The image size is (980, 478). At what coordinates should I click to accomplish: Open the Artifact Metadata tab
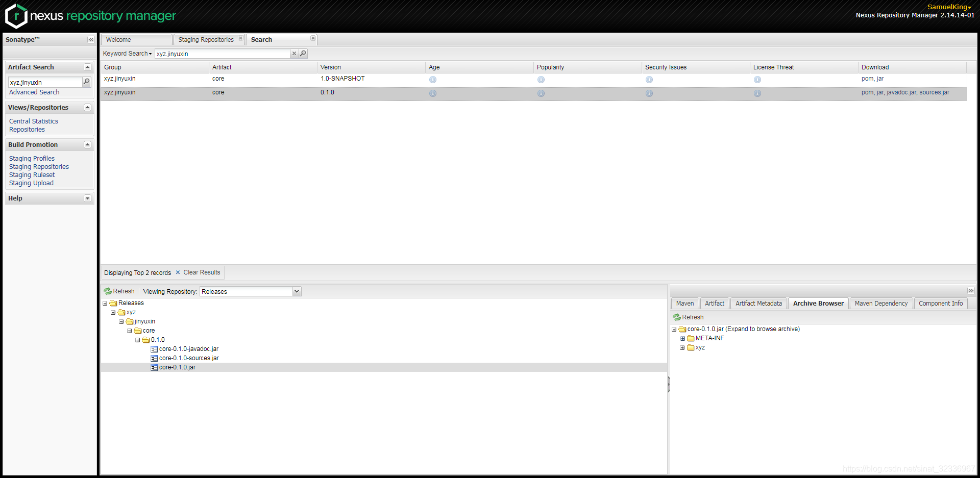point(758,303)
